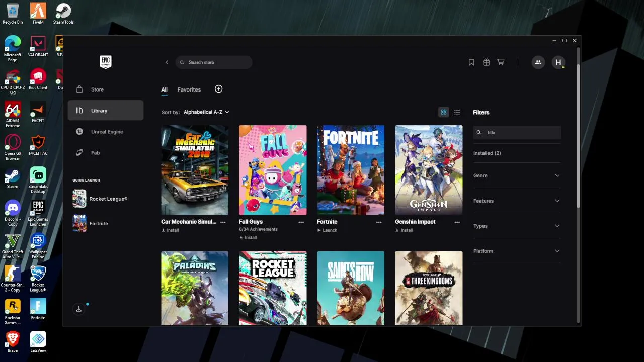
Task: Open the wishlist bookmark icon
Action: (471, 62)
